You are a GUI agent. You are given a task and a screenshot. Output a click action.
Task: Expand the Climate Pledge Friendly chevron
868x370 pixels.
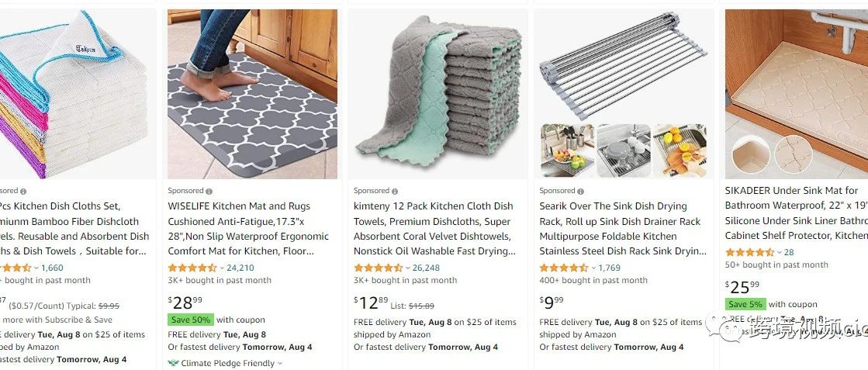tap(280, 363)
